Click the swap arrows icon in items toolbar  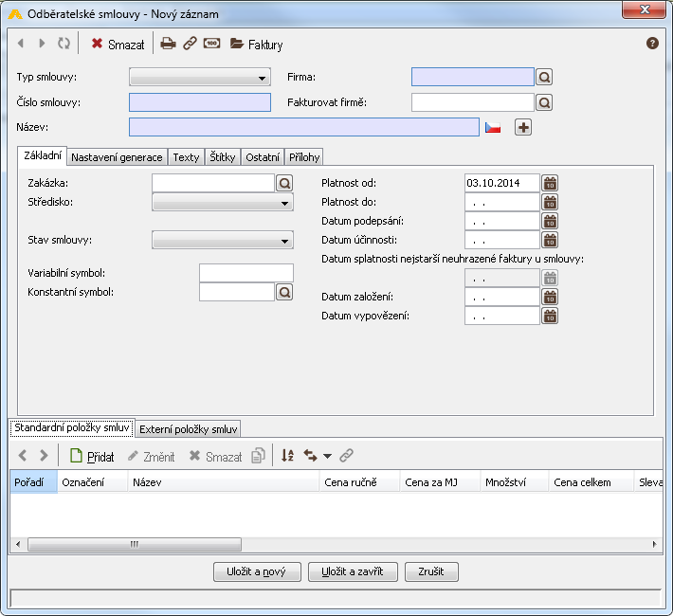click(x=310, y=456)
